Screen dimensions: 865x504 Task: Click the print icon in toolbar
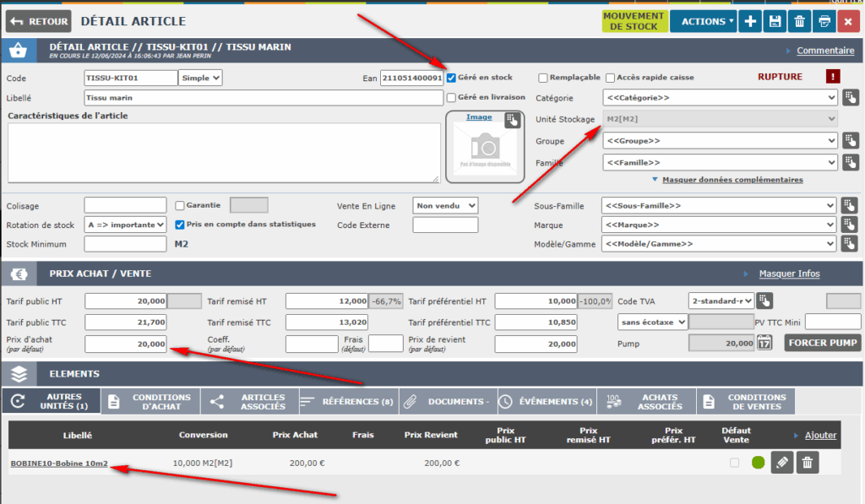(x=824, y=21)
